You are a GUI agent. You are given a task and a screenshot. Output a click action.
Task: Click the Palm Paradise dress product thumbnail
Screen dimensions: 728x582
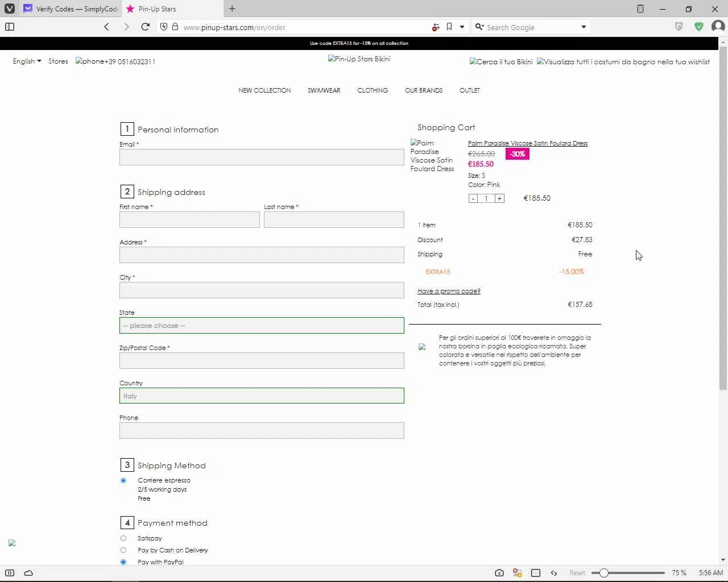coord(433,156)
